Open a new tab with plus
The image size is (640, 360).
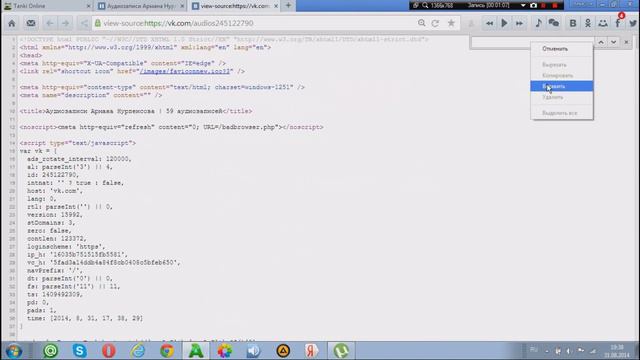[288, 5]
